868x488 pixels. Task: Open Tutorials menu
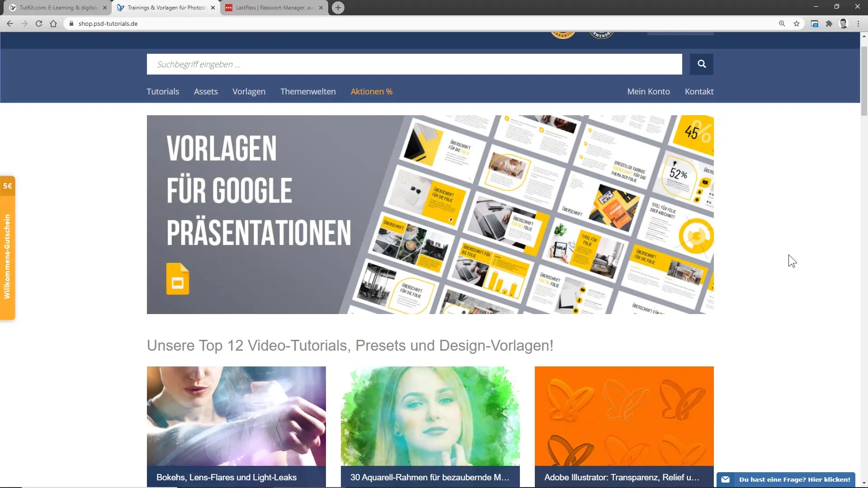163,92
